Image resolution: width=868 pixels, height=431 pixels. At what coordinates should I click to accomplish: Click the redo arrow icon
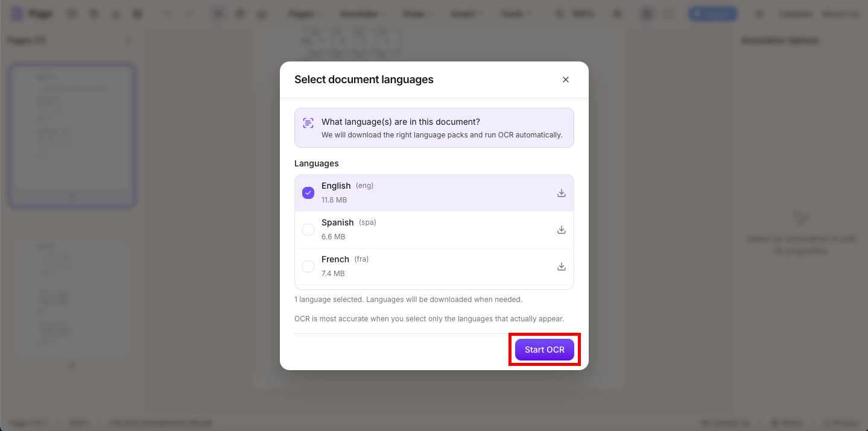pos(188,13)
